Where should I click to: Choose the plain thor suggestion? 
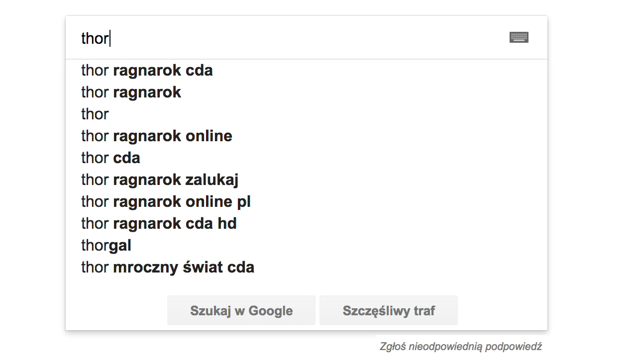coord(95,114)
